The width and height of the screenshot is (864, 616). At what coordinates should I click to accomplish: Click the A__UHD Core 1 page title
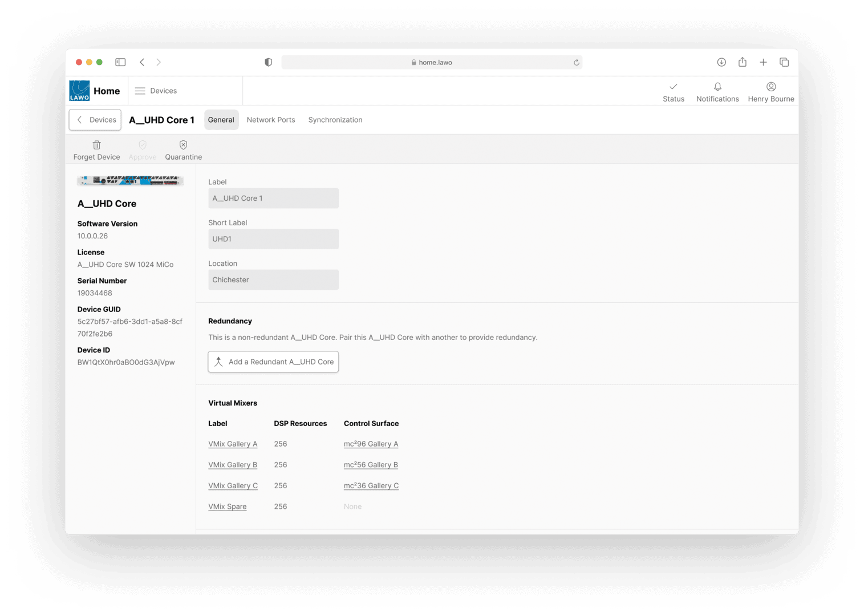pyautogui.click(x=161, y=120)
